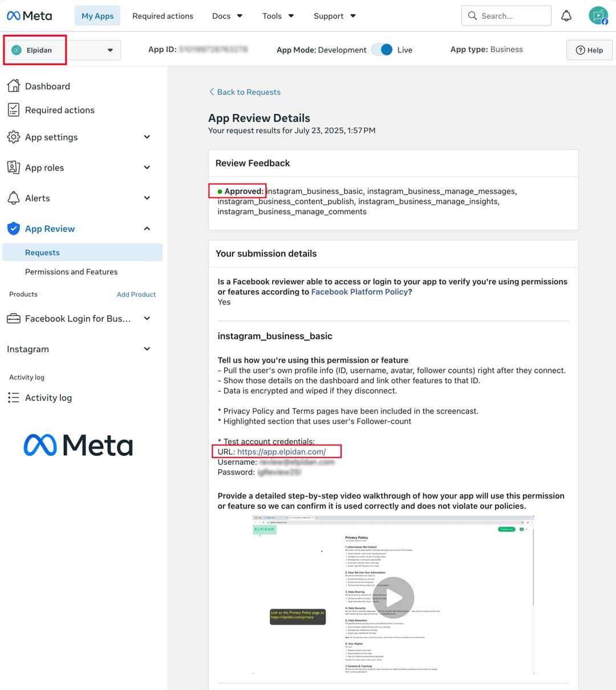Expand Facebook Login for Business section
Image resolution: width=616 pixels, height=690 pixels.
(147, 318)
